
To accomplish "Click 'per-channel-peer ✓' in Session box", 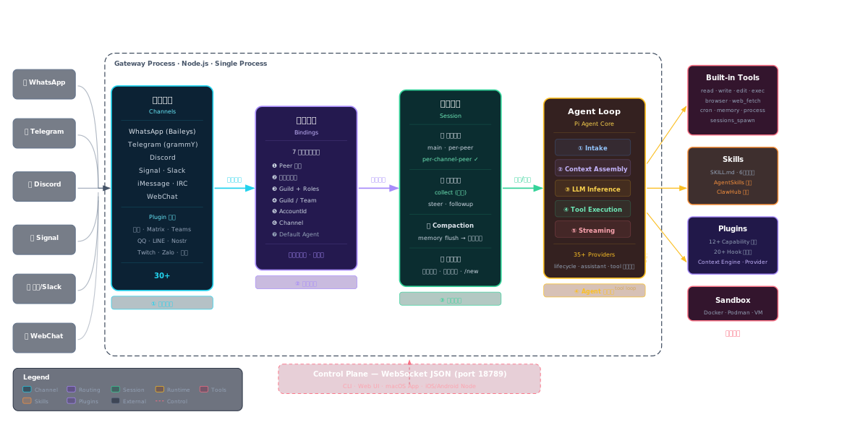I will click(450, 159).
